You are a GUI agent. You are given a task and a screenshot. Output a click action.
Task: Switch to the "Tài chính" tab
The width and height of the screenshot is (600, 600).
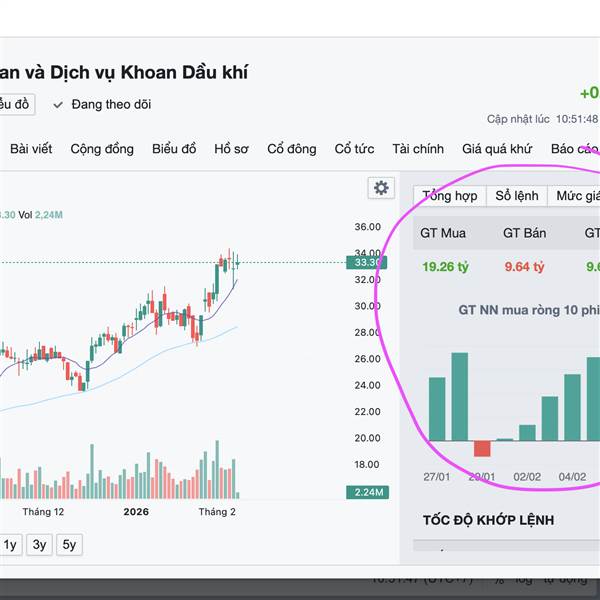(x=418, y=149)
